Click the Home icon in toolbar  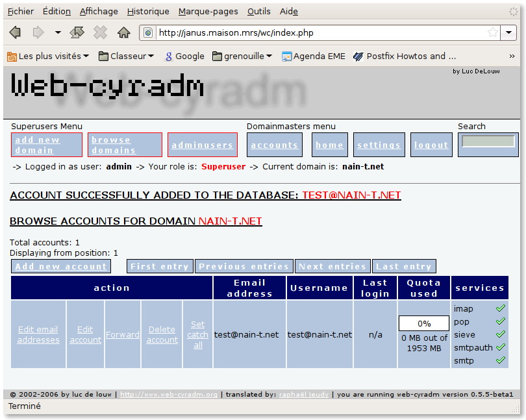123,32
